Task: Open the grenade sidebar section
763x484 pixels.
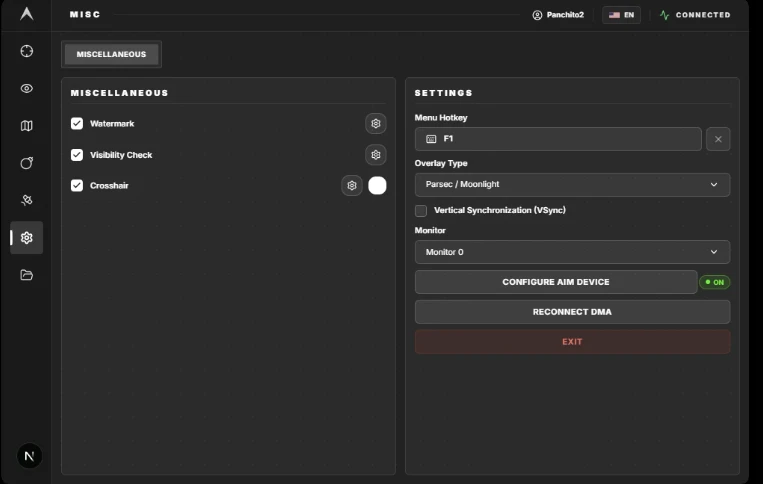Action: tap(27, 163)
